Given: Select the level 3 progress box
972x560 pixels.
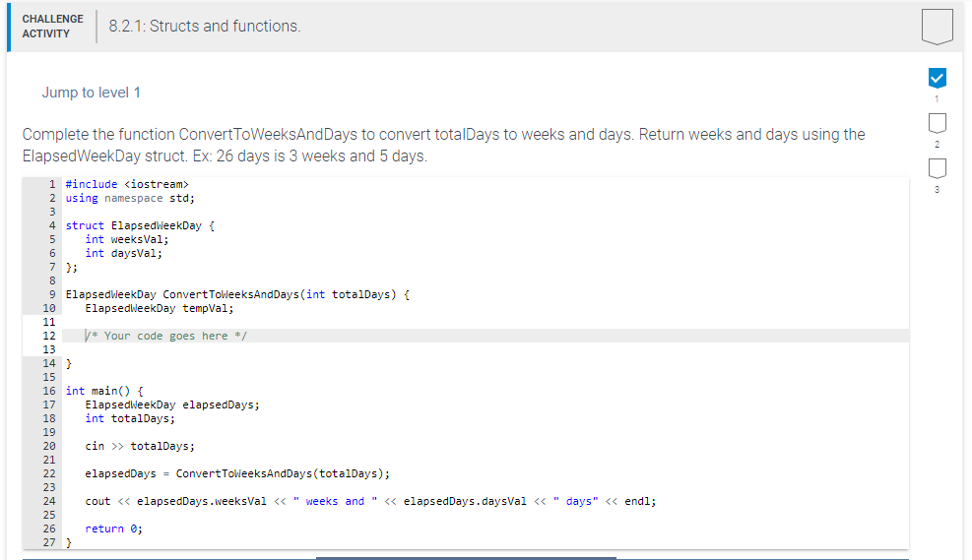Looking at the screenshot, I should coord(937,168).
